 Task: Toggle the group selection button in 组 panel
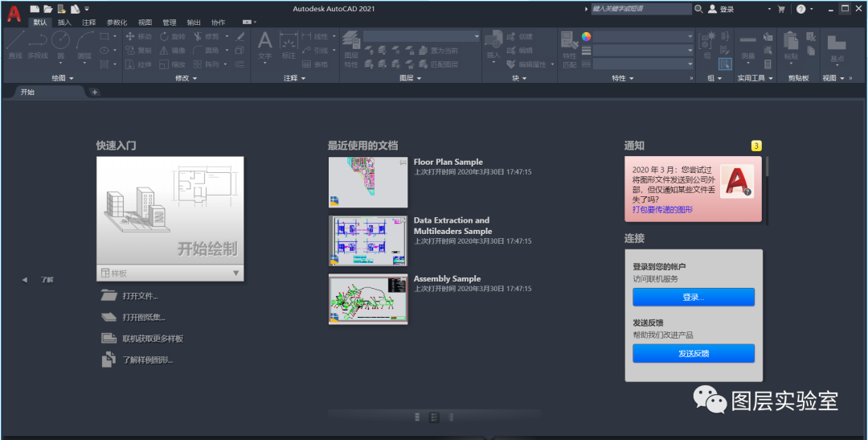pos(725,64)
